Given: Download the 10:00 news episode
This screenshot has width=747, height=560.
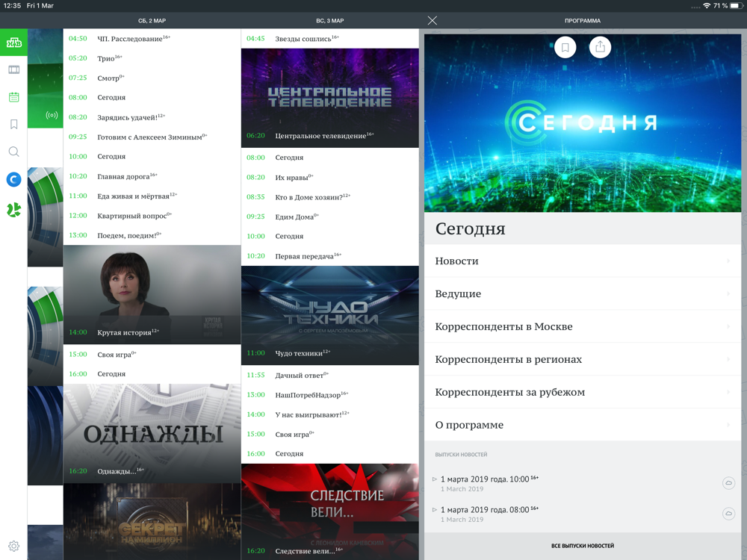Looking at the screenshot, I should [728, 483].
